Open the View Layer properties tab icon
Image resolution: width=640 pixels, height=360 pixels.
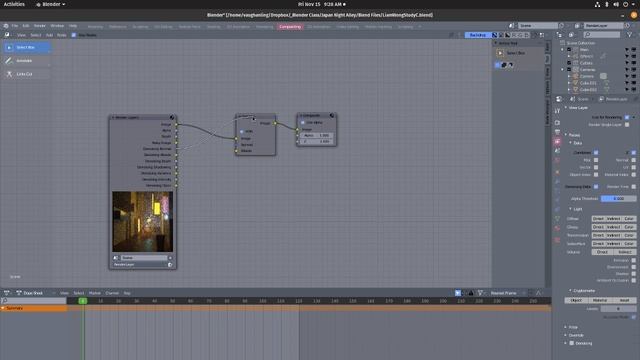558,141
